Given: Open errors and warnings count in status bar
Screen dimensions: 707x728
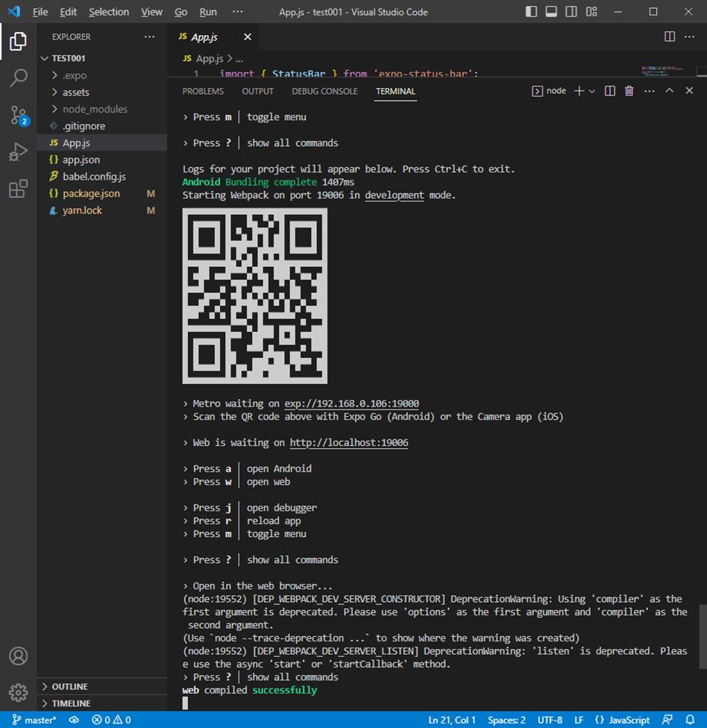Looking at the screenshot, I should coord(111,720).
